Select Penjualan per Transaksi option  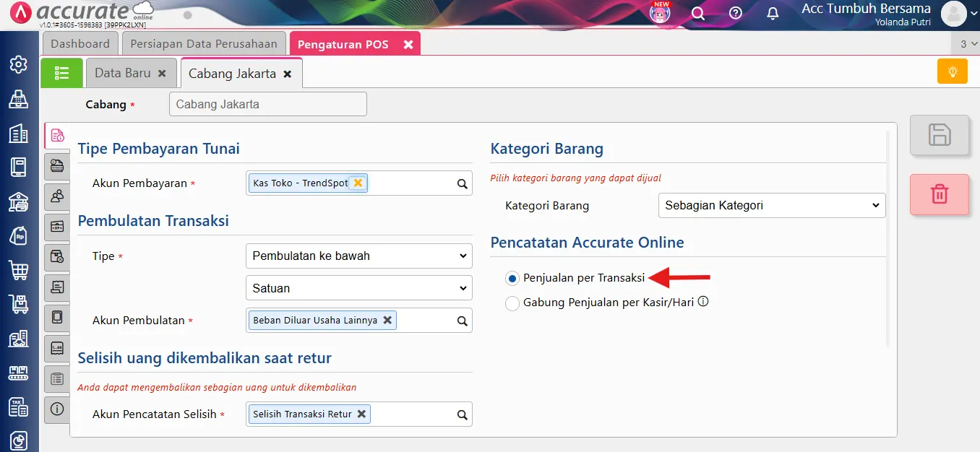[x=512, y=278]
